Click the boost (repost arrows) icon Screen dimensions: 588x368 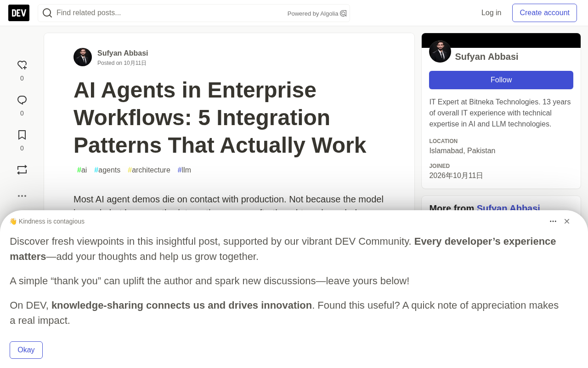22,170
